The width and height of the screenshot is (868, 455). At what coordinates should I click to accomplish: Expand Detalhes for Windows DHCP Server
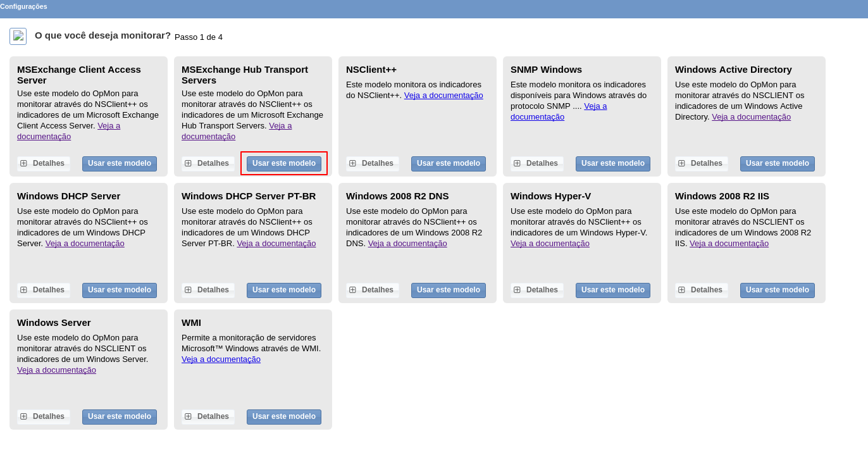(44, 290)
